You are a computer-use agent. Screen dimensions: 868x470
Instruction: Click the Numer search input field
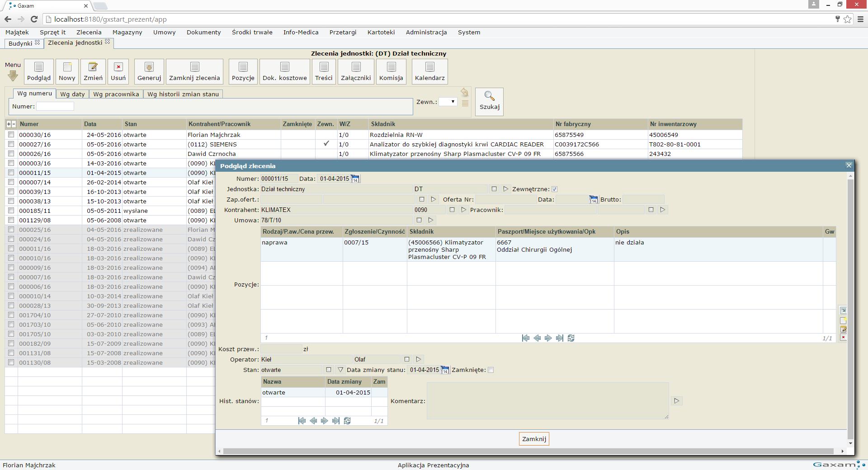click(55, 106)
